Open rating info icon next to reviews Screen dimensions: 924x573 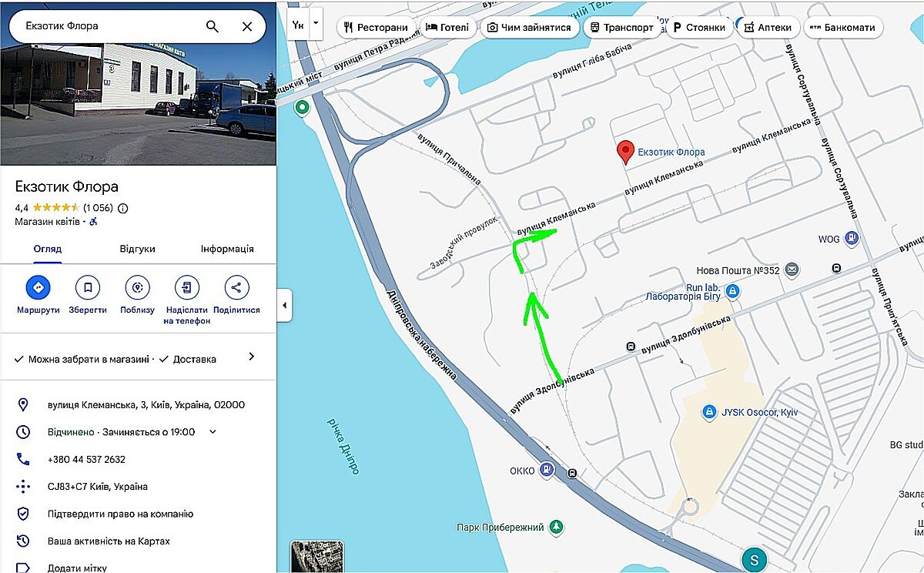[123, 208]
